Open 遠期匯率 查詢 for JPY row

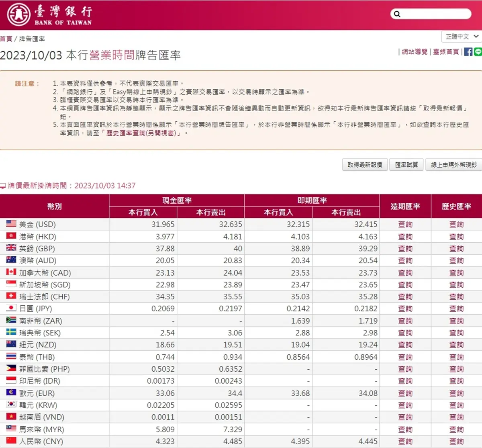tap(405, 309)
